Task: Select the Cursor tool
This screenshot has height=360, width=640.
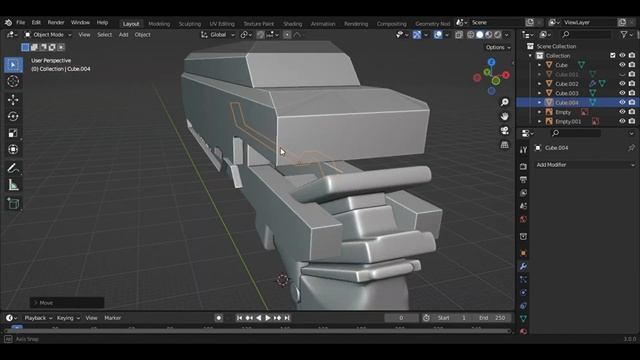Action: 13,82
